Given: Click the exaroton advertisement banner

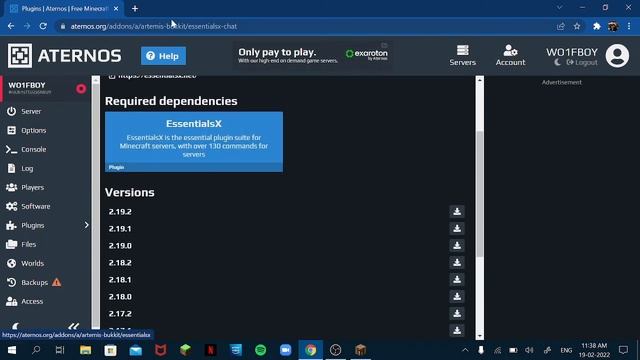Looking at the screenshot, I should [313, 55].
